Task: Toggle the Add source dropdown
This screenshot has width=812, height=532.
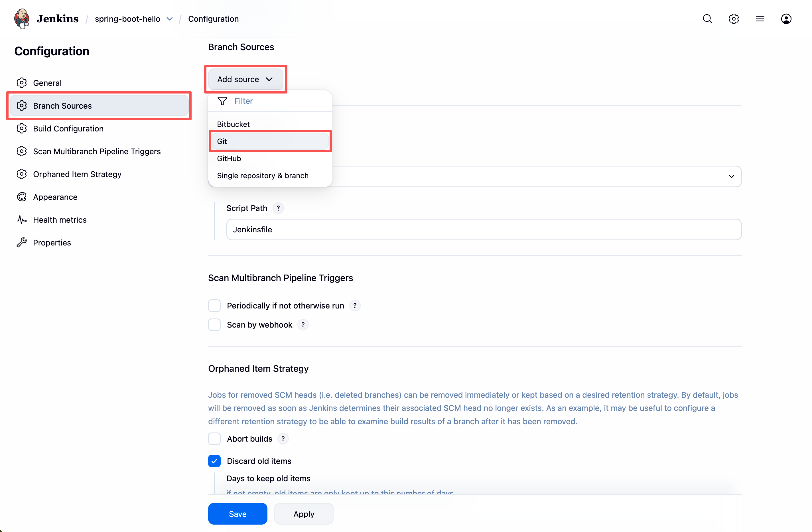Action: 245,79
